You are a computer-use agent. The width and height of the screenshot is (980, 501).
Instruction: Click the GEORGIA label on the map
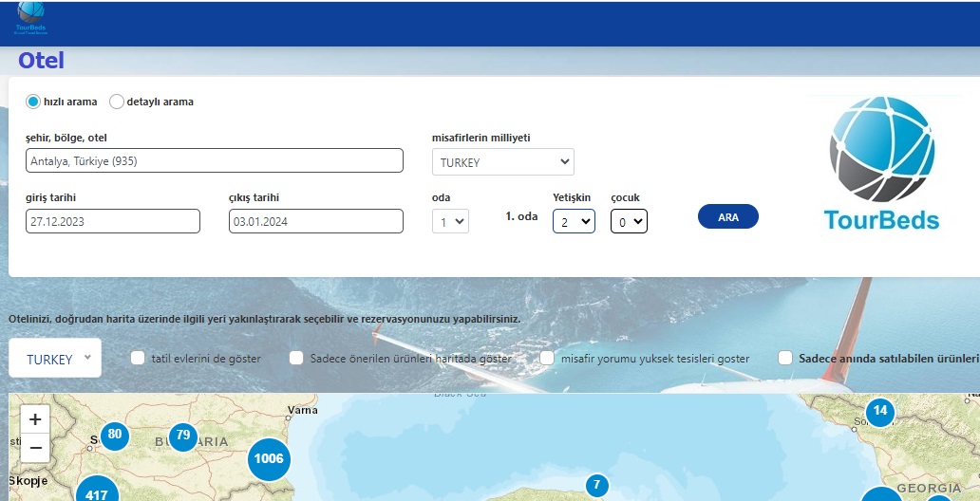coord(930,488)
